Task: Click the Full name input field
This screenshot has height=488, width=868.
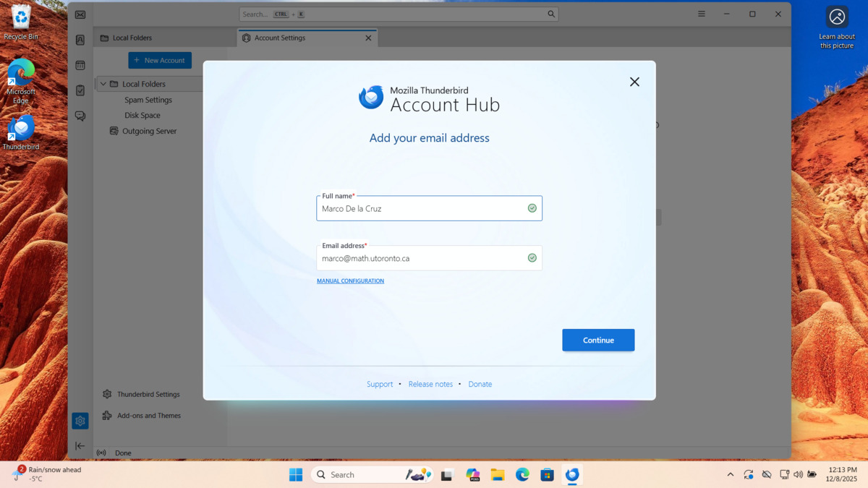Action: [x=422, y=209]
